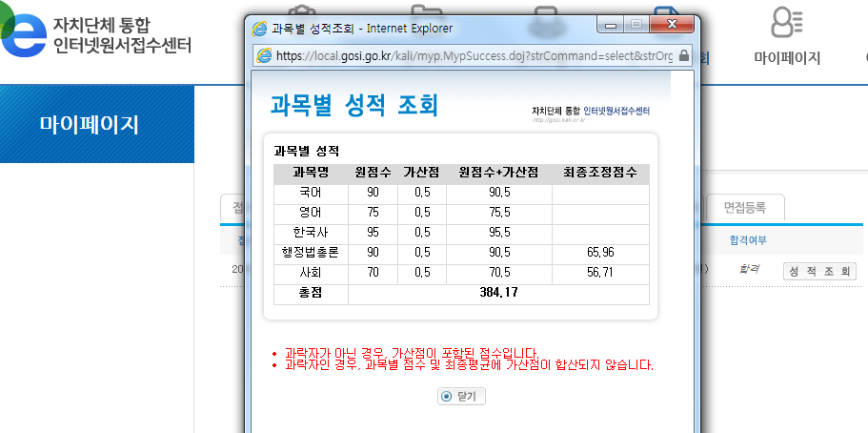Click the popup address bar URL

pos(474,56)
